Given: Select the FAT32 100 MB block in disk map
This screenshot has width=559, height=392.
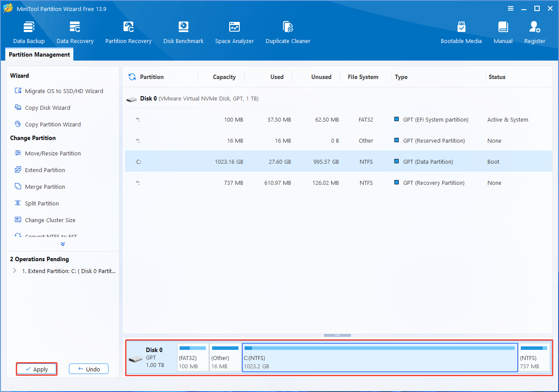Looking at the screenshot, I should pyautogui.click(x=193, y=357).
